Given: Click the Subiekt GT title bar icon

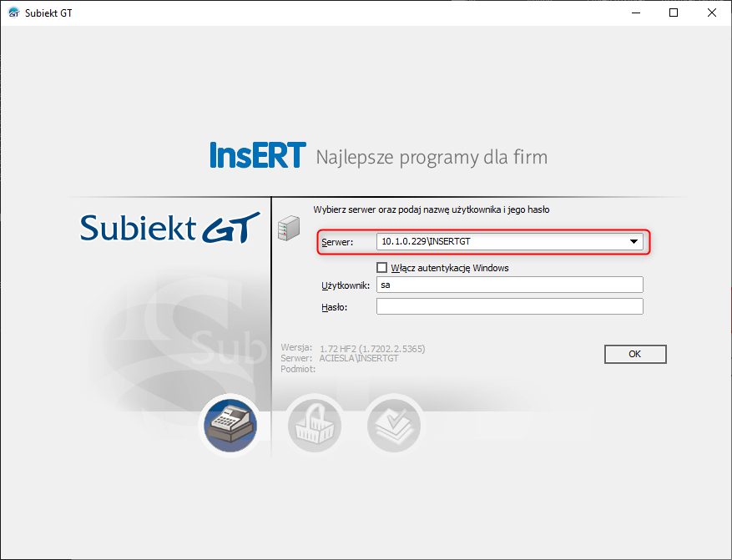Looking at the screenshot, I should click(14, 13).
